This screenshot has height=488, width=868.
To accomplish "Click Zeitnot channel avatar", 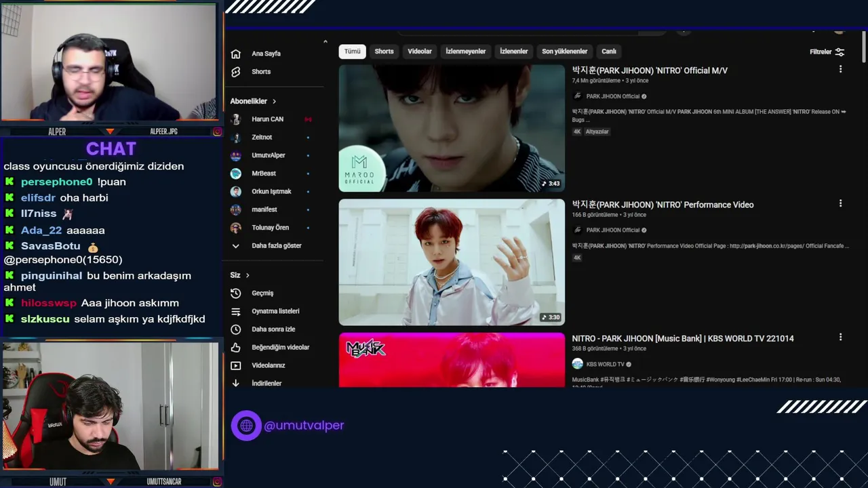I will pos(235,138).
